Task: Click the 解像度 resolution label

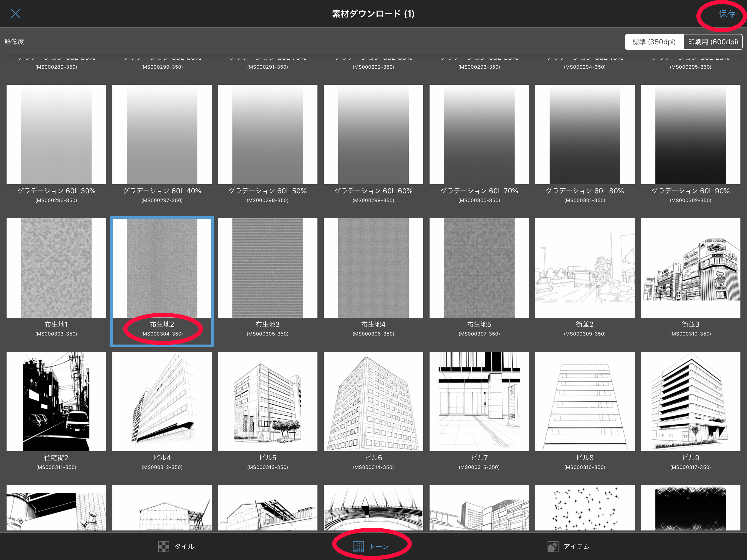Action: tap(14, 42)
